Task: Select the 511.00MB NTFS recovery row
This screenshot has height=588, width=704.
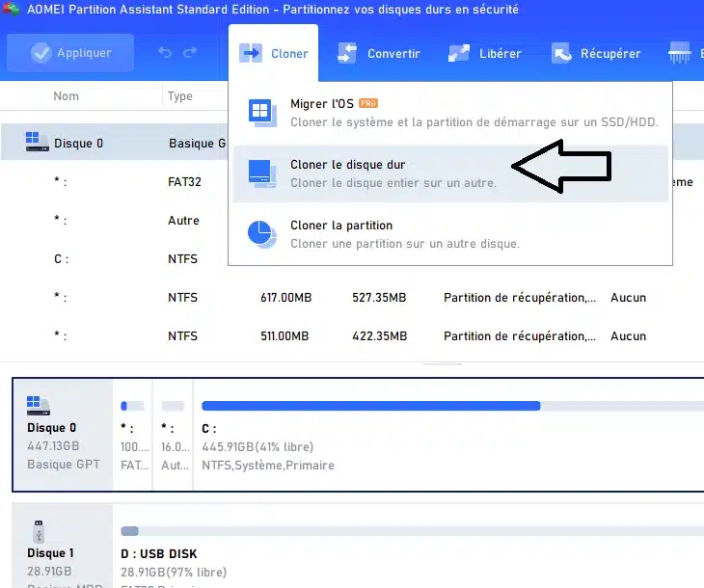Action: click(x=352, y=336)
